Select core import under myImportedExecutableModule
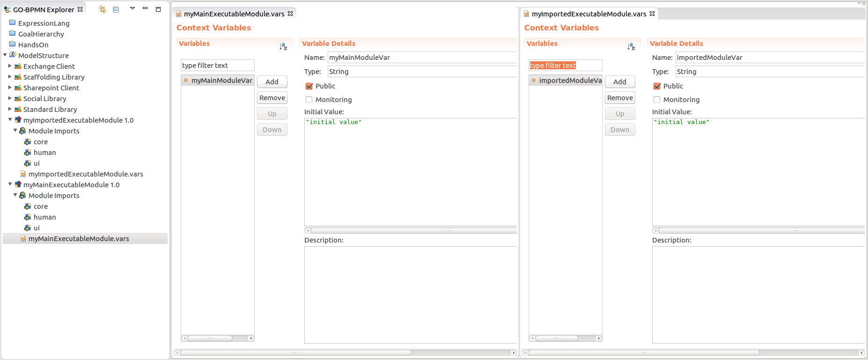The width and height of the screenshot is (868, 360). coord(40,142)
